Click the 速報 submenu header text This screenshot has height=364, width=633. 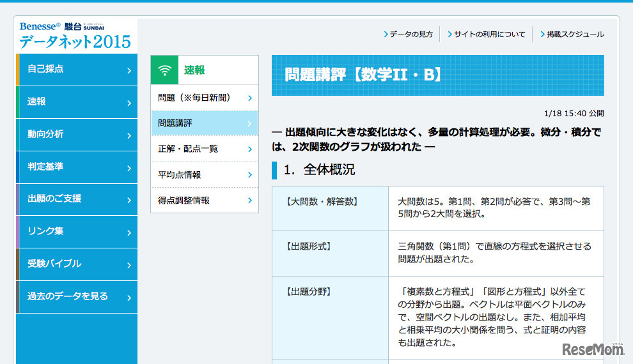[194, 70]
